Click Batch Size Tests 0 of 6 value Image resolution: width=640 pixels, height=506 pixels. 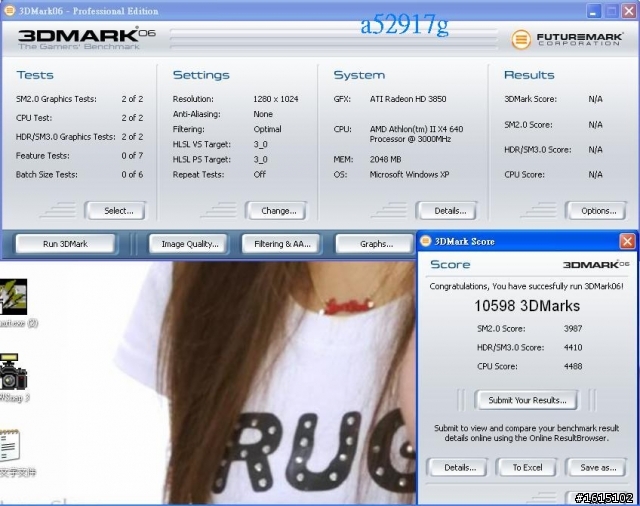tap(132, 174)
